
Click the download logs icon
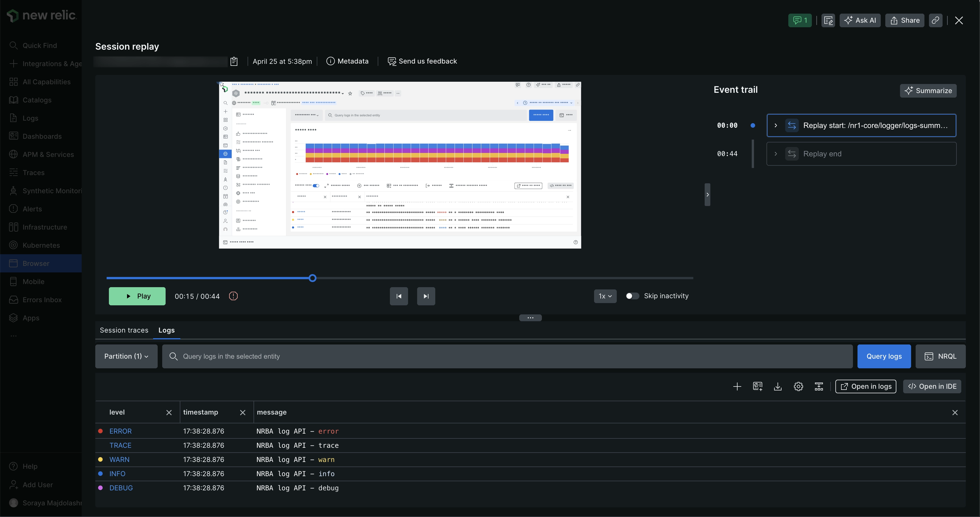(778, 387)
